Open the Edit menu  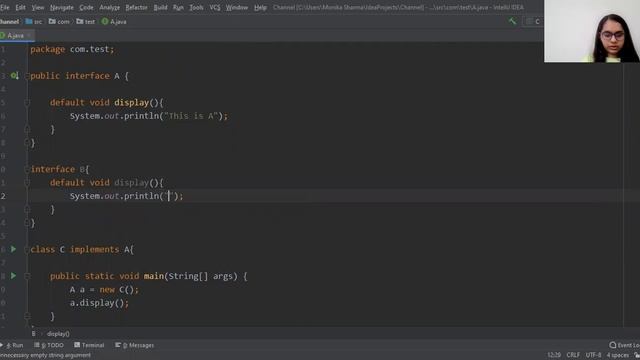[x=20, y=7]
